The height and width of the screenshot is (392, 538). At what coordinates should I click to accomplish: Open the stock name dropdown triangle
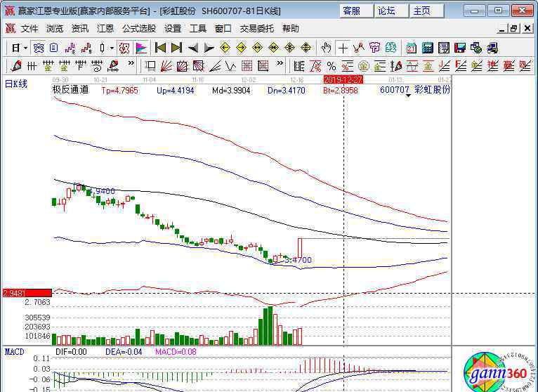(408, 96)
